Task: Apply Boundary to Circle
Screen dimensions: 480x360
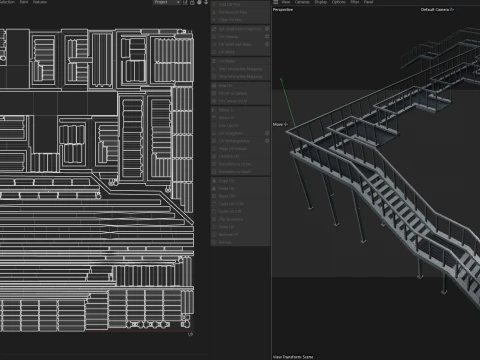Action: point(240,164)
